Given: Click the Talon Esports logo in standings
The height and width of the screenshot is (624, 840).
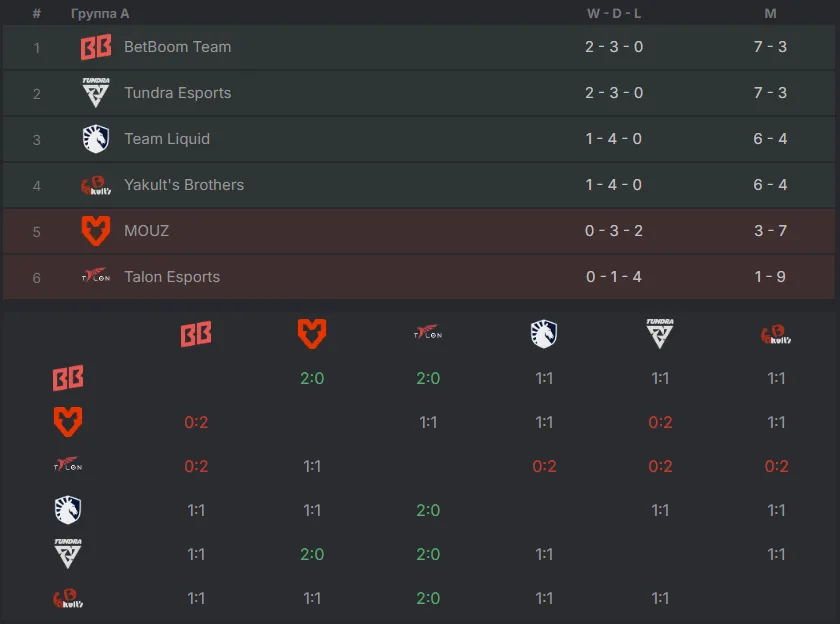Looking at the screenshot, I should coord(96,275).
